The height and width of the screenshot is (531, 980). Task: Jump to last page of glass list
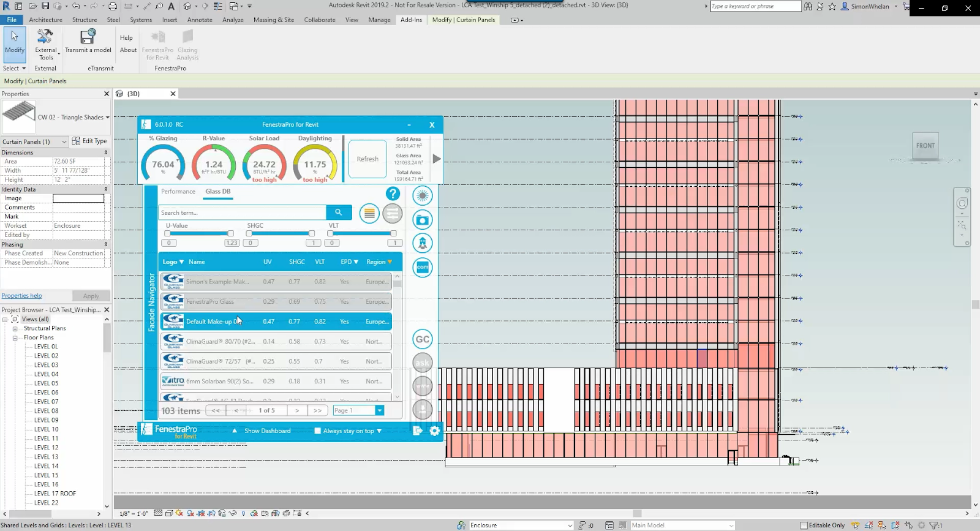(317, 410)
